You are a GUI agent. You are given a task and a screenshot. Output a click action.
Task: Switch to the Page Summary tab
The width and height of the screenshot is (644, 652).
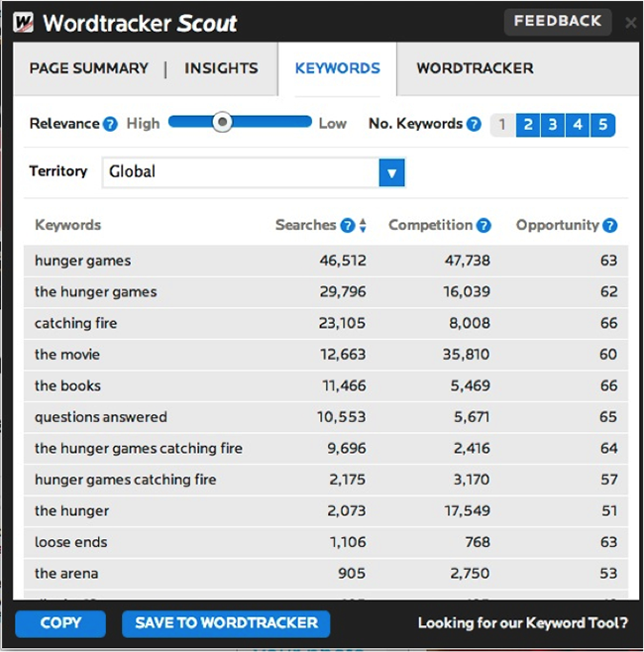tap(88, 68)
